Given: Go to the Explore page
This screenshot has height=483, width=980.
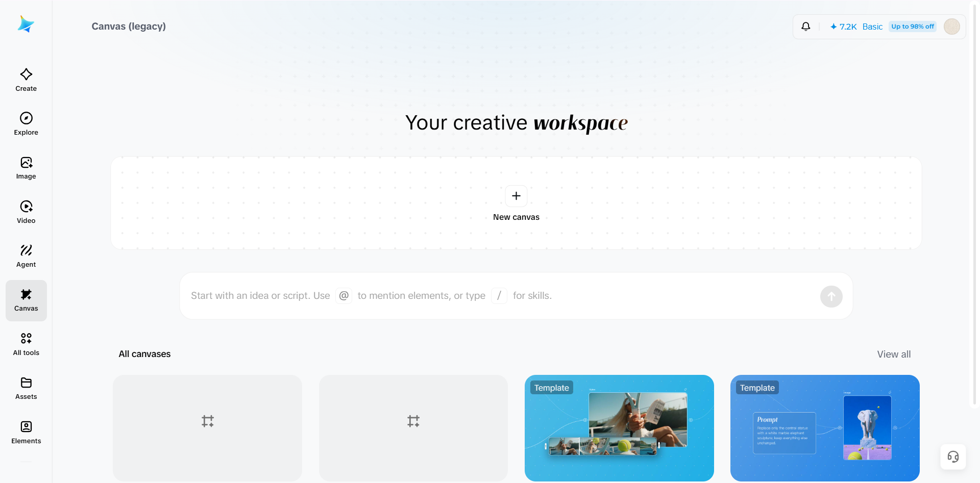Looking at the screenshot, I should pyautogui.click(x=26, y=124).
